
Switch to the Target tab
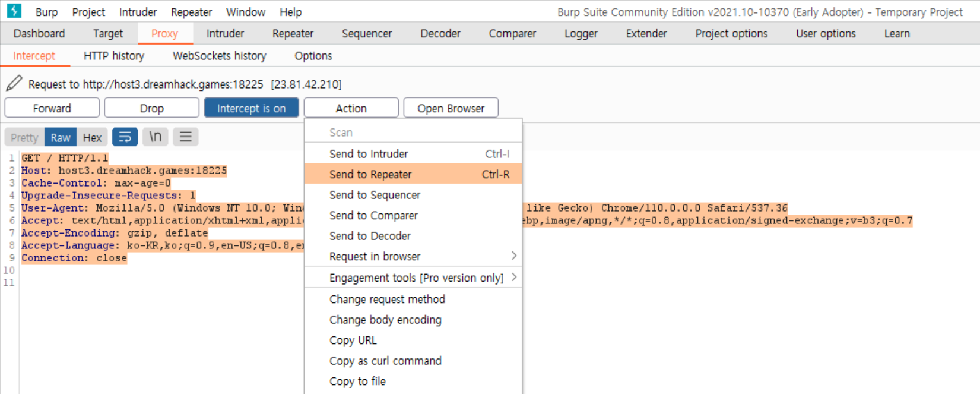point(108,34)
